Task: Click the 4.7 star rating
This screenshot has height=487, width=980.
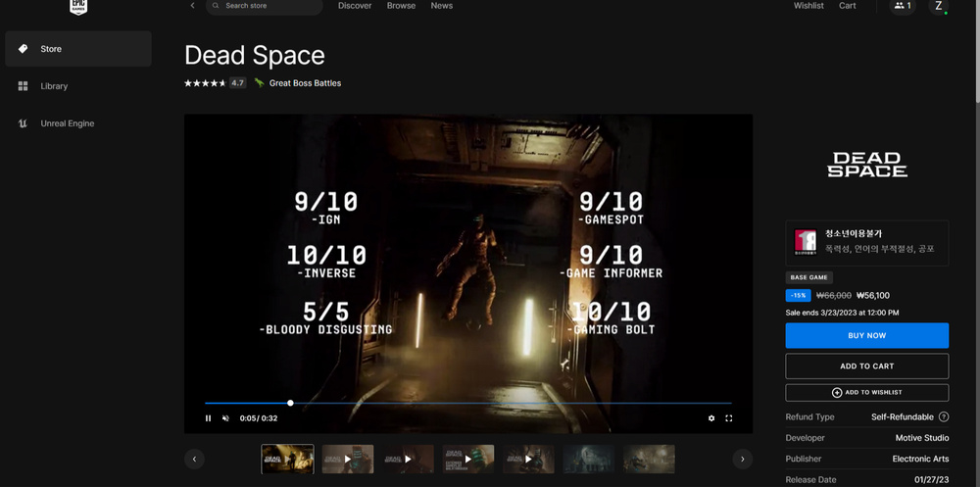Action: click(215, 83)
